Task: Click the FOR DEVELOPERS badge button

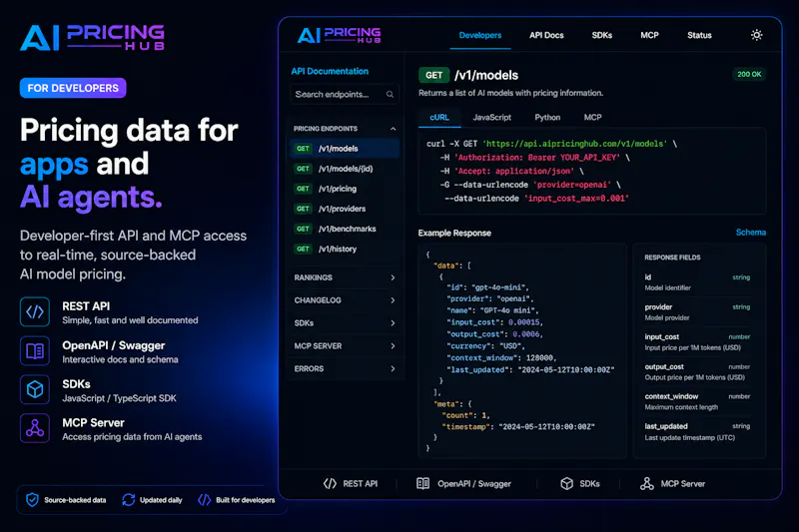Action: coord(73,88)
